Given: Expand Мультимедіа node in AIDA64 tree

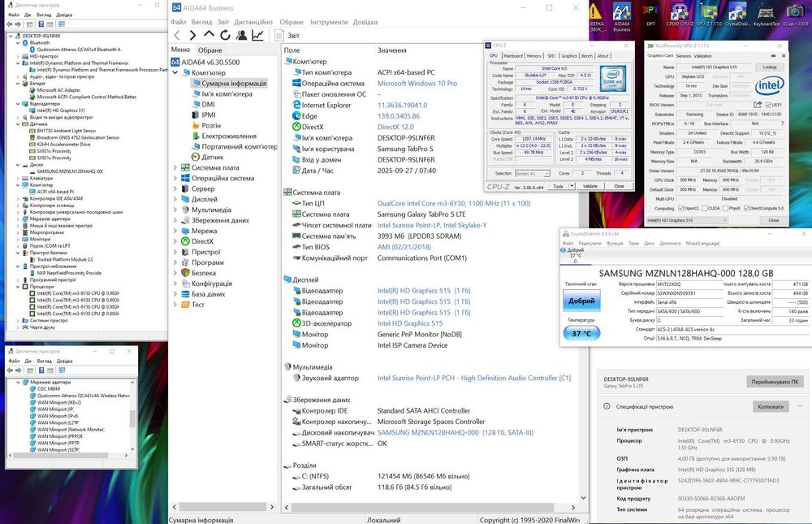Looking at the screenshot, I should 175,210.
